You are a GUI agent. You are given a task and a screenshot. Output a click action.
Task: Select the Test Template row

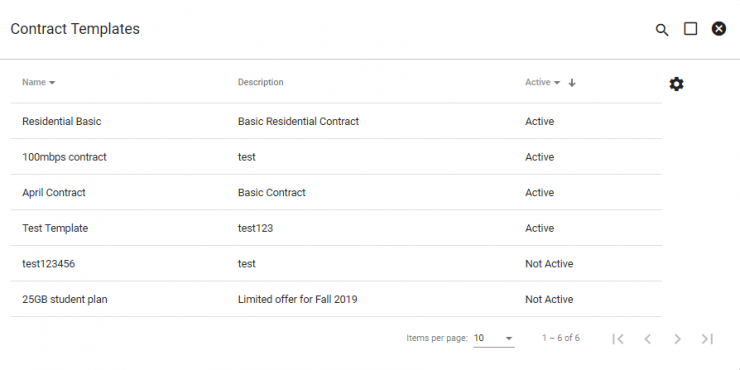click(x=336, y=228)
